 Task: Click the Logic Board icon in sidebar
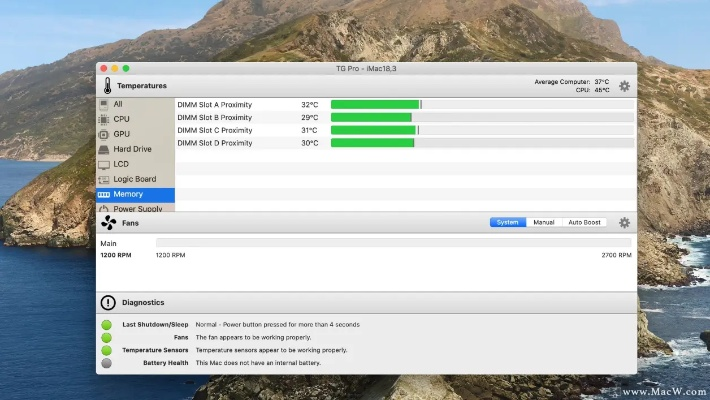104,179
